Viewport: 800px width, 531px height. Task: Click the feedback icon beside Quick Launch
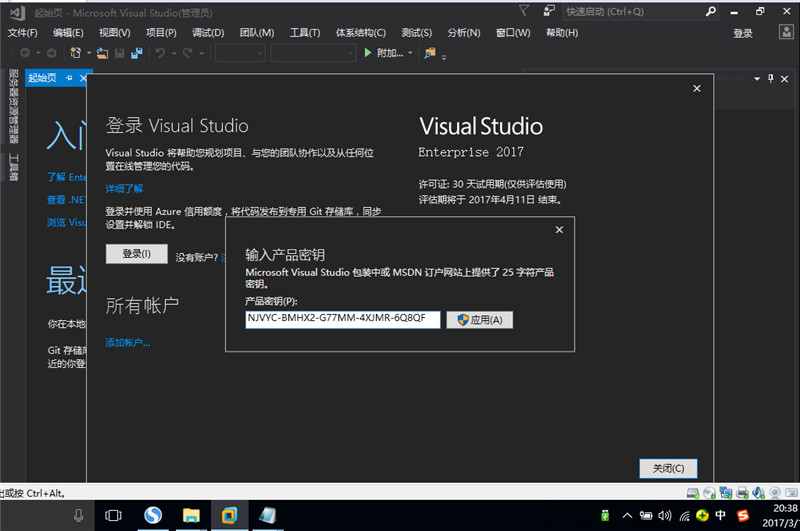549,11
